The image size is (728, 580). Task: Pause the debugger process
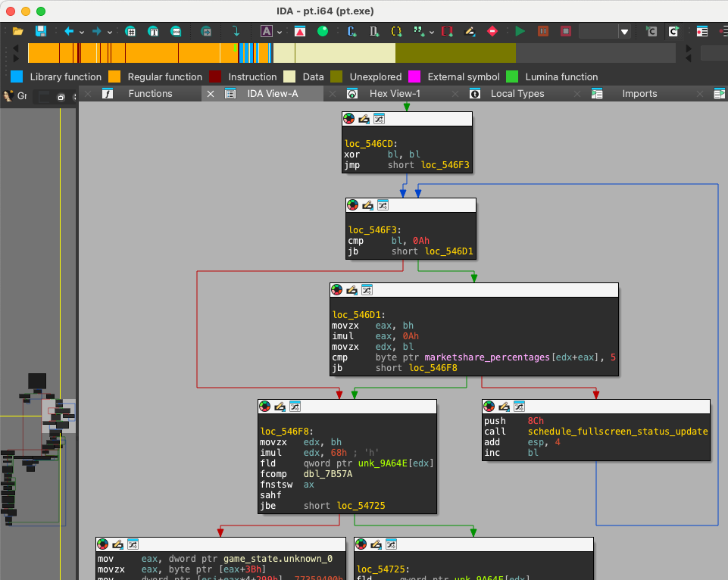click(x=542, y=31)
